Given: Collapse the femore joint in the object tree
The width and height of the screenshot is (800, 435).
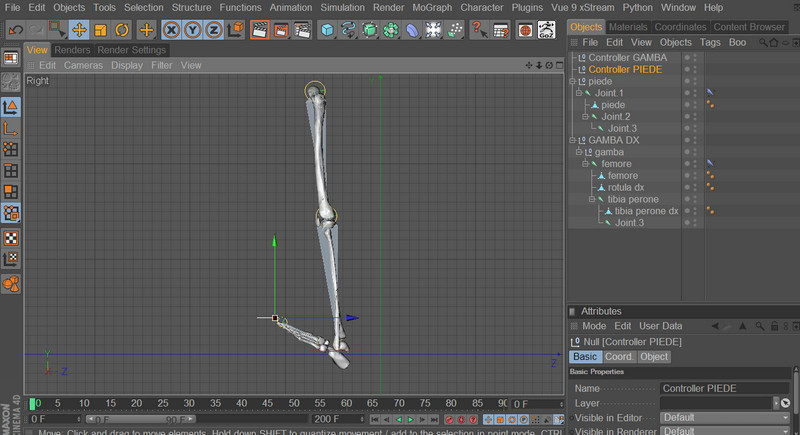Looking at the screenshot, I should coord(586,164).
